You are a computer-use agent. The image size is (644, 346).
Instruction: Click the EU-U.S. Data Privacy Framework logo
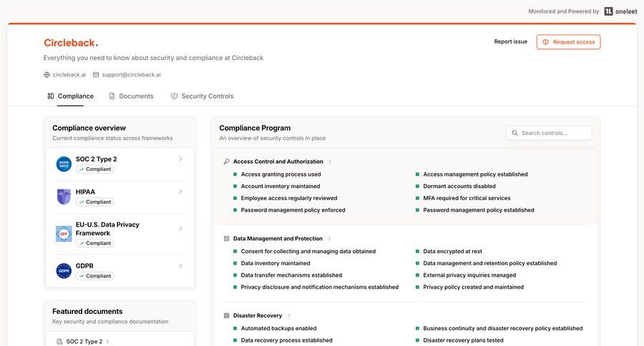64,234
